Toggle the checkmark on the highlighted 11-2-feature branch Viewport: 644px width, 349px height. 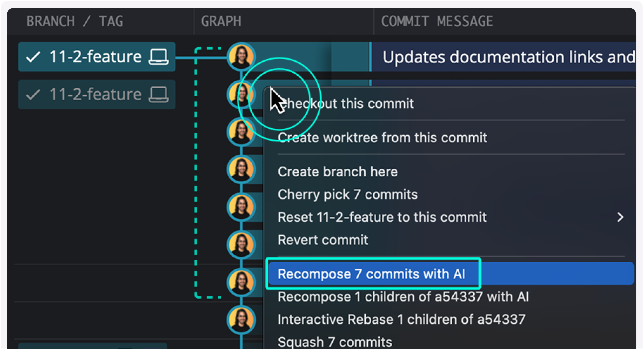coord(33,57)
